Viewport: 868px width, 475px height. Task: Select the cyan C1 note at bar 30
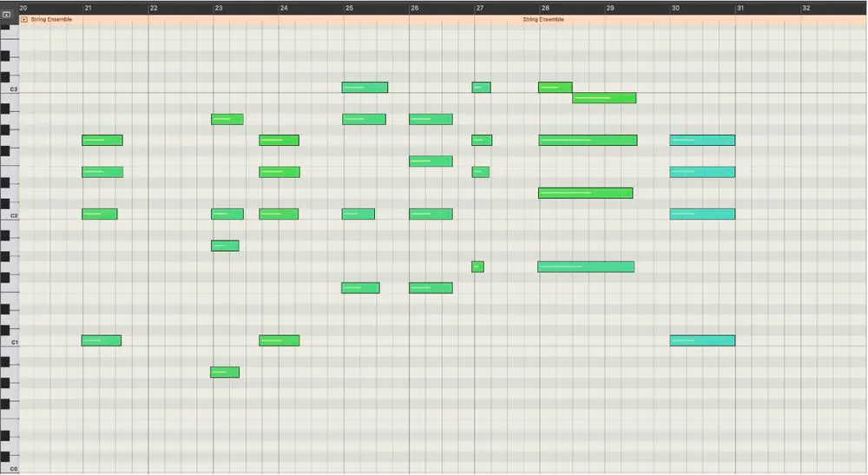(702, 340)
